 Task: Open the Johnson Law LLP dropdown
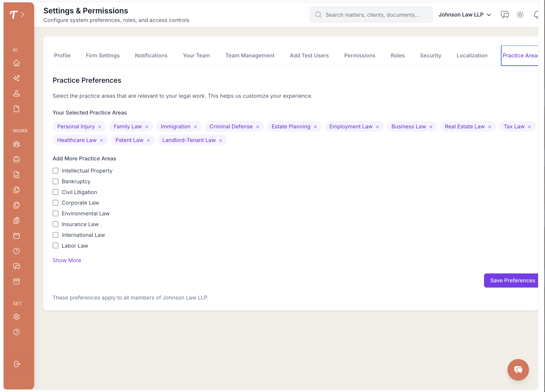[x=464, y=15]
